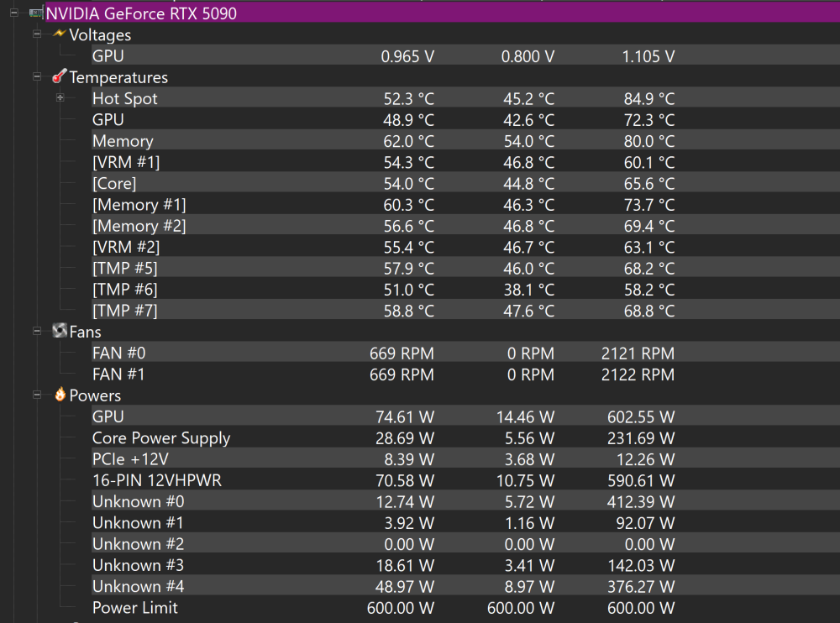Collapse the NVIDIA GeForce RTX 5090 node
The image size is (840, 623).
14,13
